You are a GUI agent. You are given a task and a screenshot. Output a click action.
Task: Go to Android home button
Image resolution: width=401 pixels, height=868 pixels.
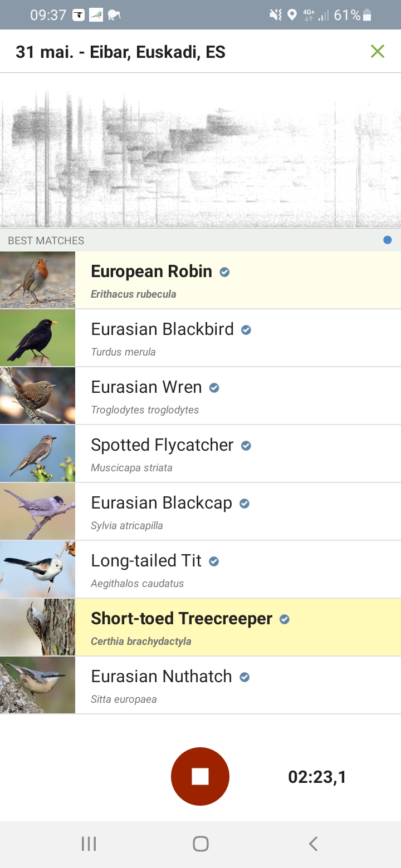tap(200, 844)
